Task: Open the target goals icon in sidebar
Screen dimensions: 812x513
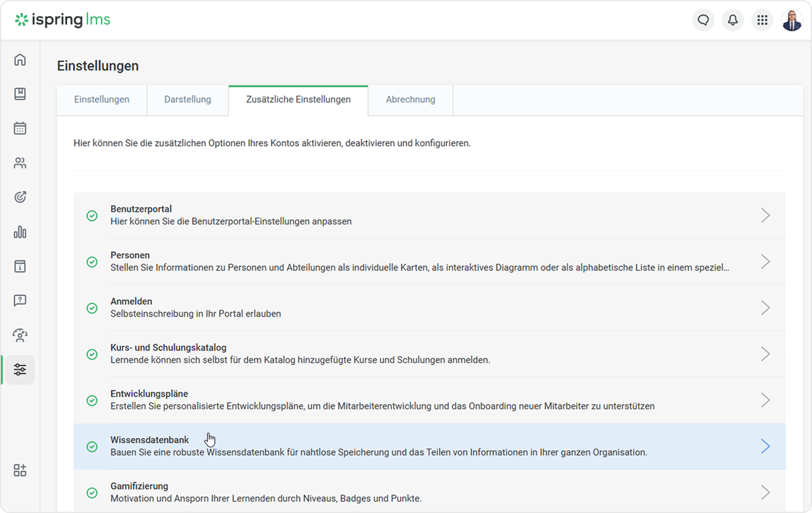Action: tap(20, 198)
